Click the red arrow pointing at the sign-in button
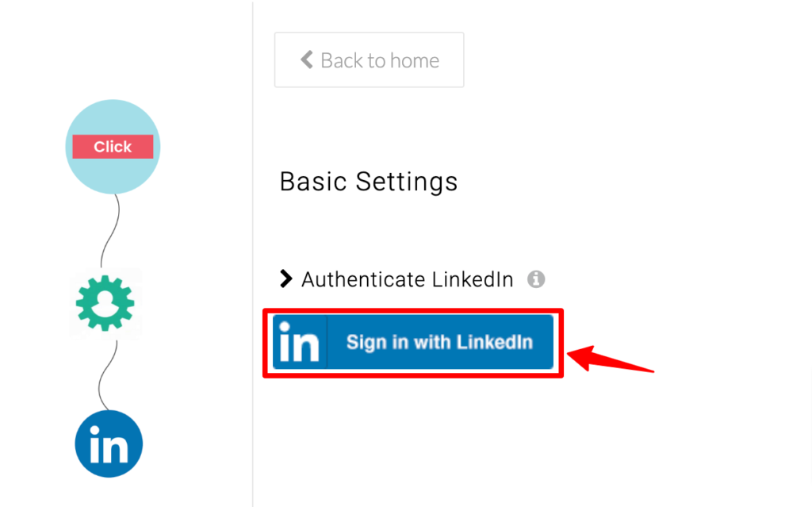Viewport: 812px width, 507px height. 610,358
